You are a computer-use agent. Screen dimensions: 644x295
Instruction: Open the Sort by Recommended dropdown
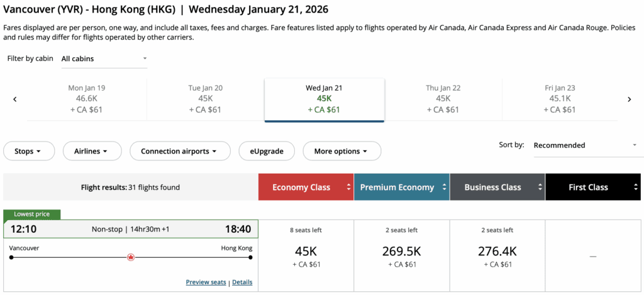coord(585,145)
